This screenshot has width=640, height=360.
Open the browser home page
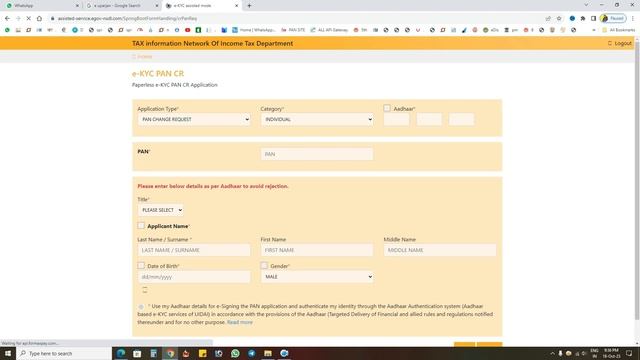(x=39, y=18)
